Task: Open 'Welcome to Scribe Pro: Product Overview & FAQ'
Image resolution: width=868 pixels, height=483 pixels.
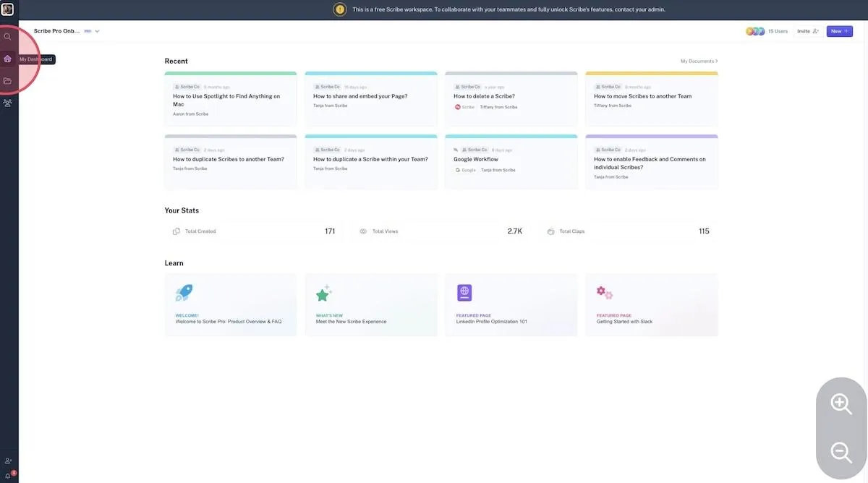Action: pos(231,304)
